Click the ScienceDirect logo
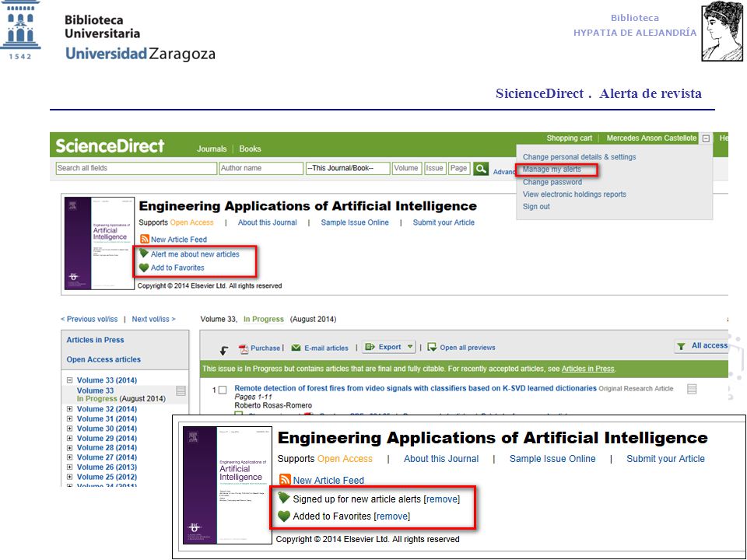The height and width of the screenshot is (560, 747). 110,145
